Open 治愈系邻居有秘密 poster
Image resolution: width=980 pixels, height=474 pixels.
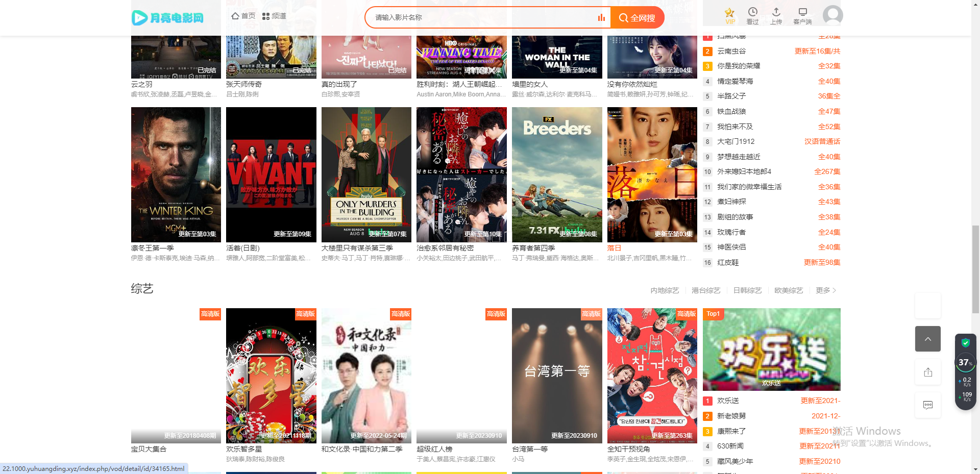pos(461,174)
